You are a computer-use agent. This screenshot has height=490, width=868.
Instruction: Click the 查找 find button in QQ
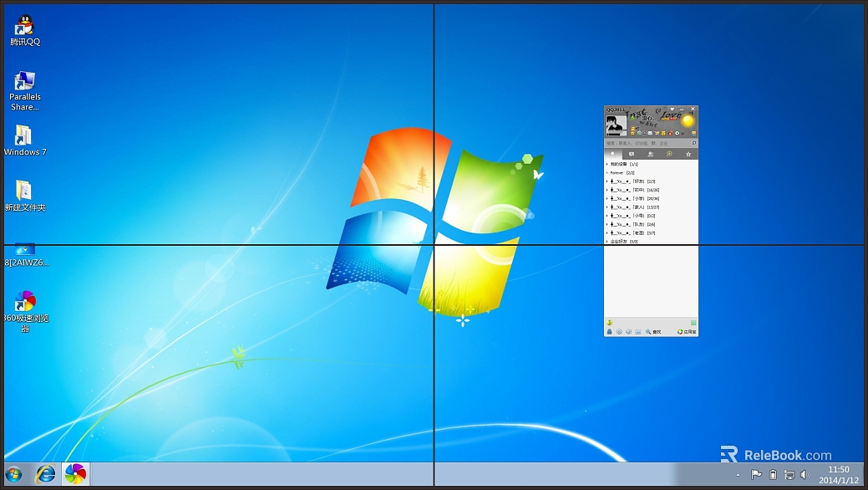652,331
